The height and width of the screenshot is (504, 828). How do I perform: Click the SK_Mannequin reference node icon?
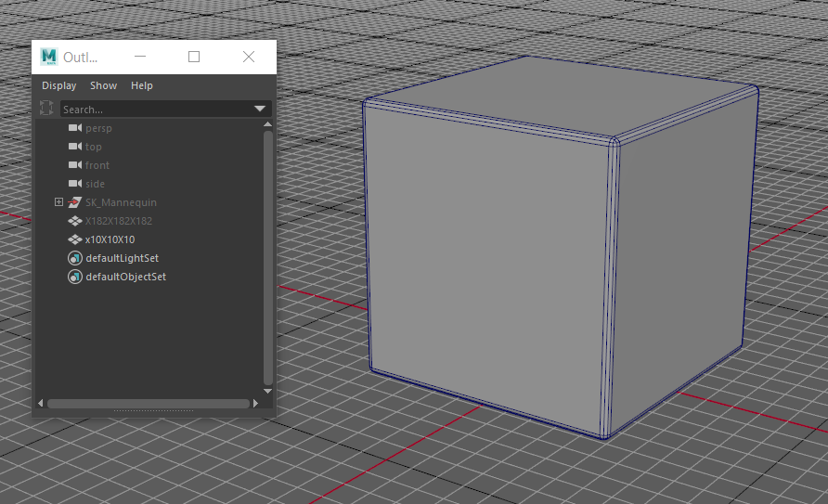coord(75,202)
